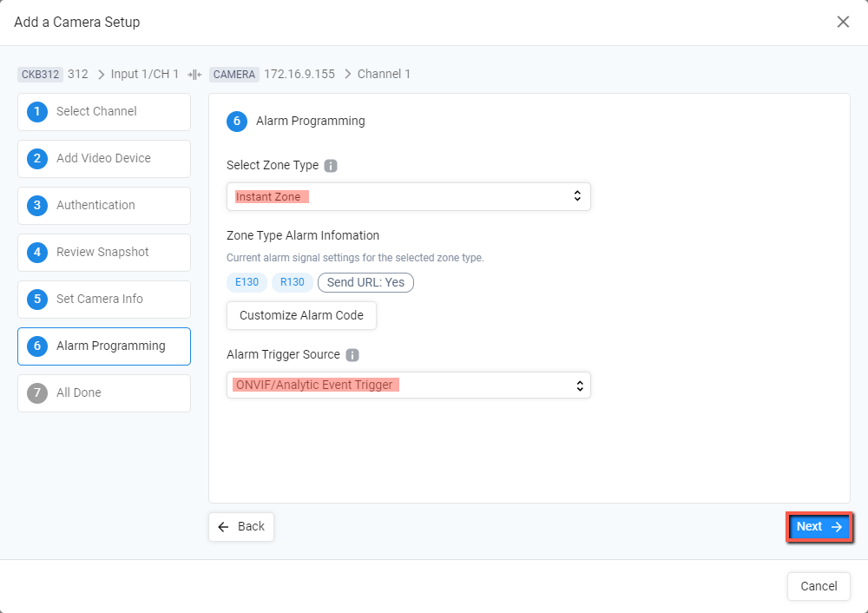Open the ONVIF/Analytic Event Trigger dropdown

[x=409, y=385]
